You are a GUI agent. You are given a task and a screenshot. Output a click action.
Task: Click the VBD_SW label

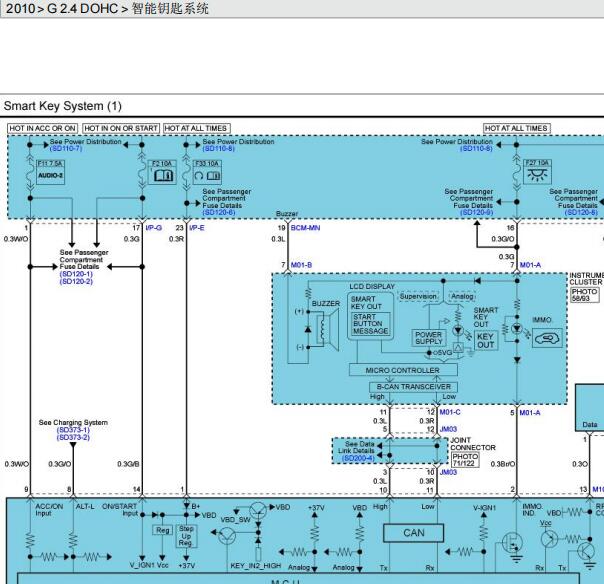click(x=235, y=520)
